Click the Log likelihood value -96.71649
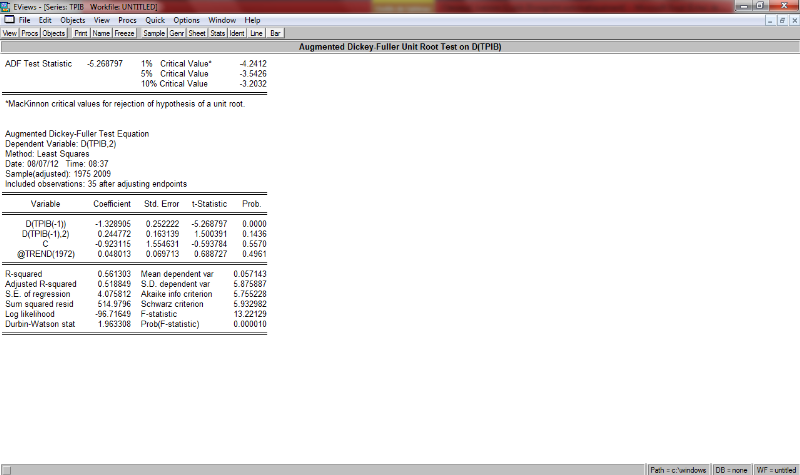 tap(113, 314)
